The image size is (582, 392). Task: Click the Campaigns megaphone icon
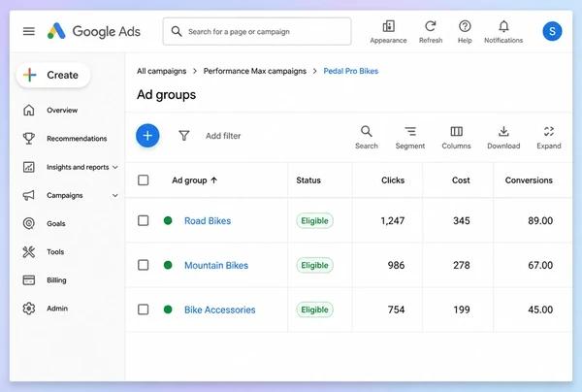(29, 195)
